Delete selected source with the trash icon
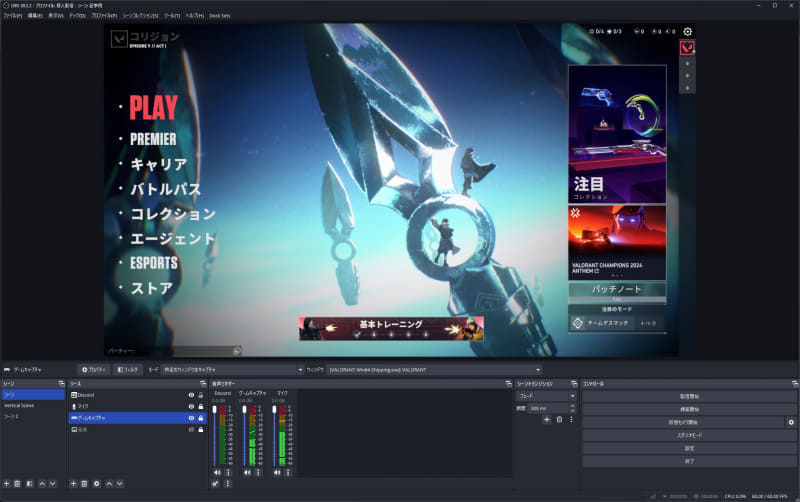The height and width of the screenshot is (502, 800). point(85,484)
